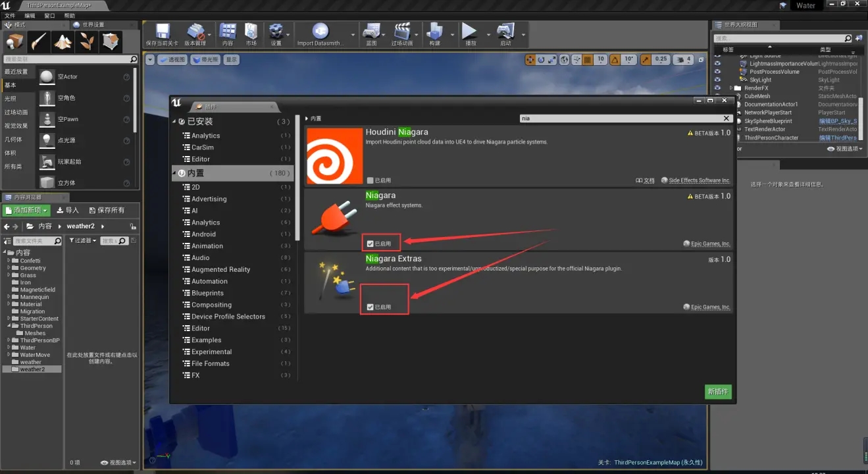The height and width of the screenshot is (474, 868).
Task: Collapse the 已安装 plugin category
Action: pos(174,122)
